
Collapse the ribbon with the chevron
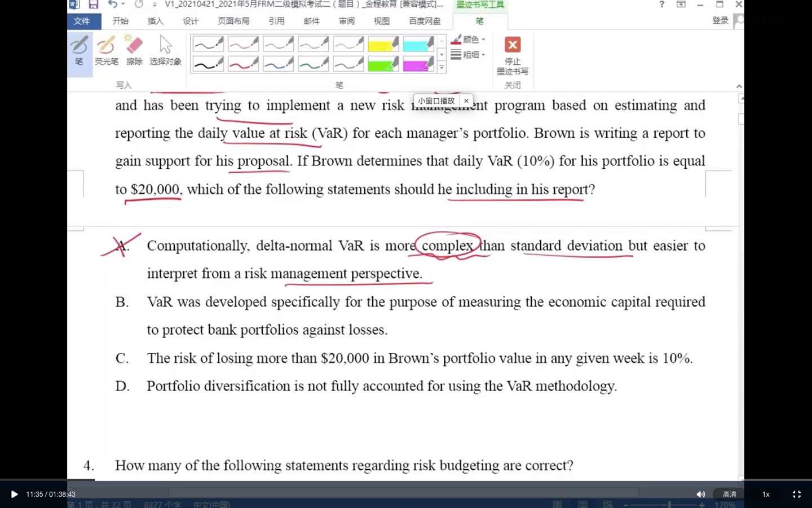click(739, 86)
